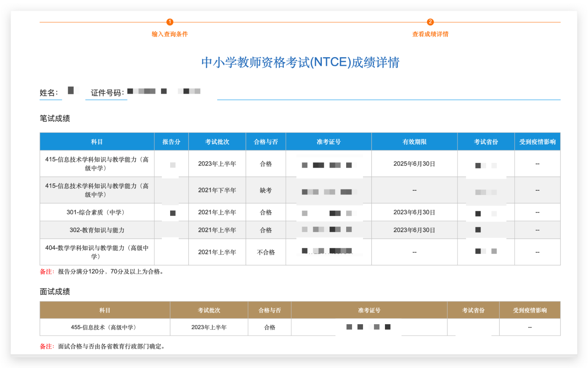The width and height of the screenshot is (588, 368).
Task: Click 合格 result in 302 row
Action: tap(266, 230)
